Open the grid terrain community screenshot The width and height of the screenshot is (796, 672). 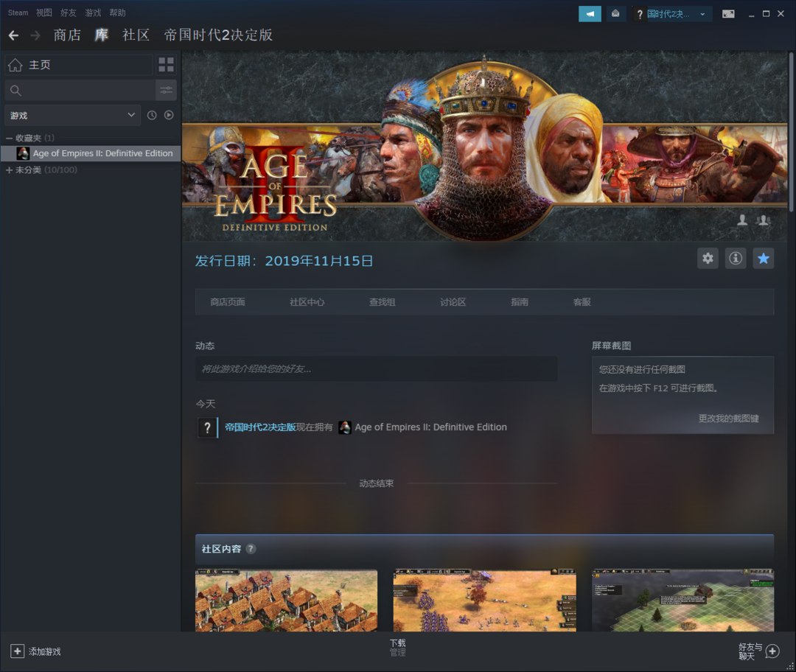click(x=682, y=601)
